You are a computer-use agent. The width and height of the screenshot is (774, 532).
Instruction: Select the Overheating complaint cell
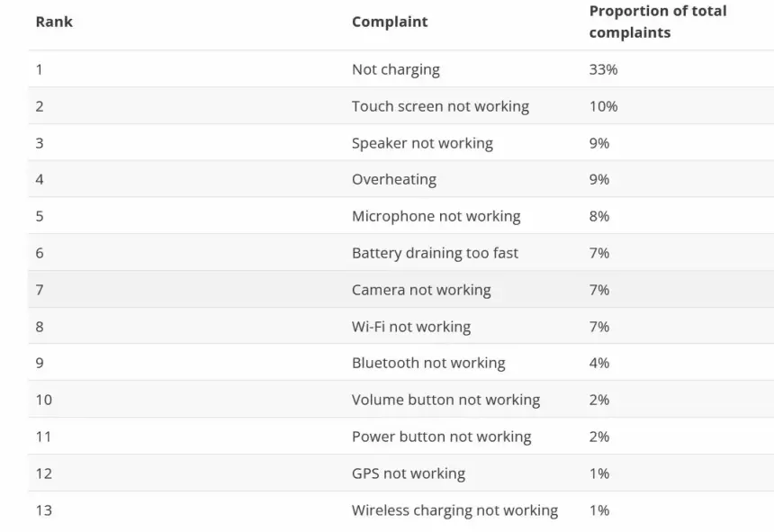tap(393, 179)
